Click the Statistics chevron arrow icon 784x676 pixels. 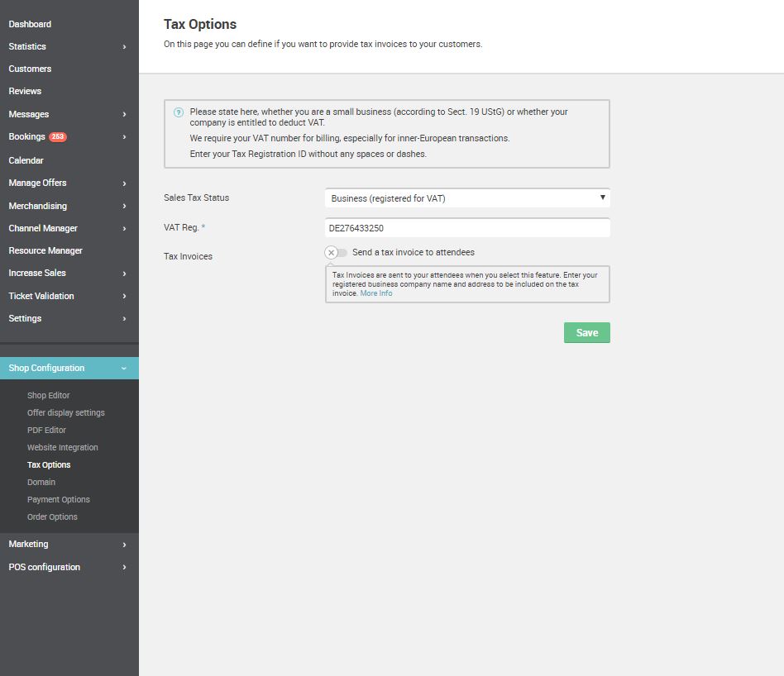pyautogui.click(x=125, y=47)
